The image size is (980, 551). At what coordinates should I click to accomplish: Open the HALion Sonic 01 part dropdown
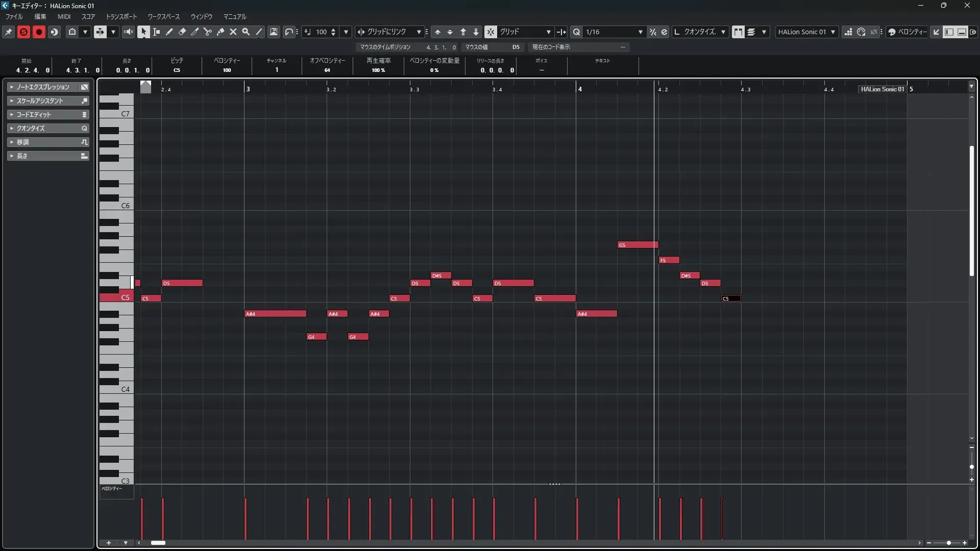[x=806, y=32]
